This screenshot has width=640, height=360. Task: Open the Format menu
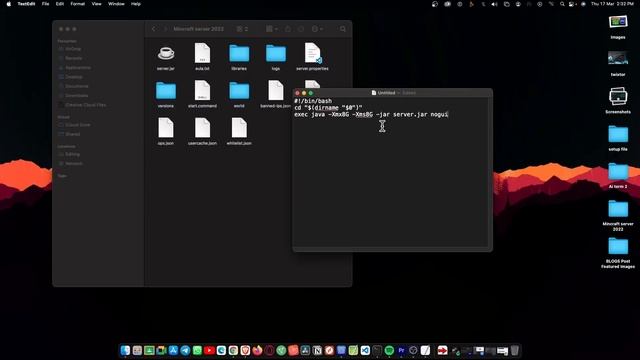coord(78,4)
